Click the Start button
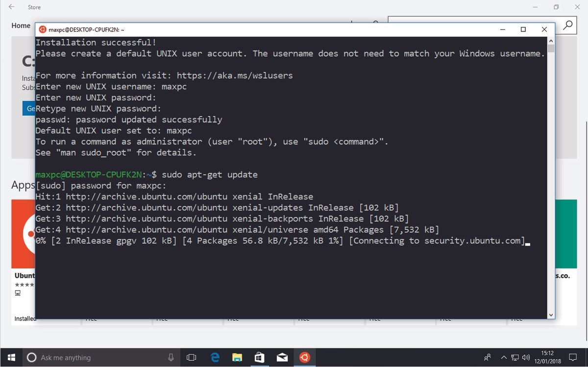This screenshot has height=367, width=588. tap(11, 357)
